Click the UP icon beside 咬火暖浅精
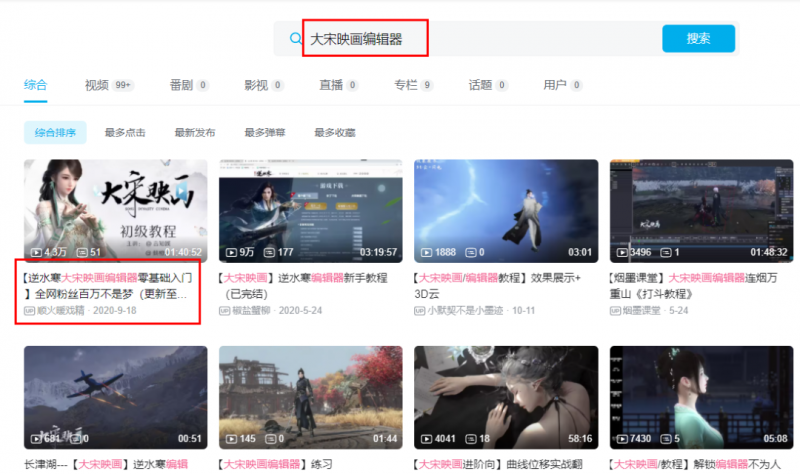 [29, 311]
